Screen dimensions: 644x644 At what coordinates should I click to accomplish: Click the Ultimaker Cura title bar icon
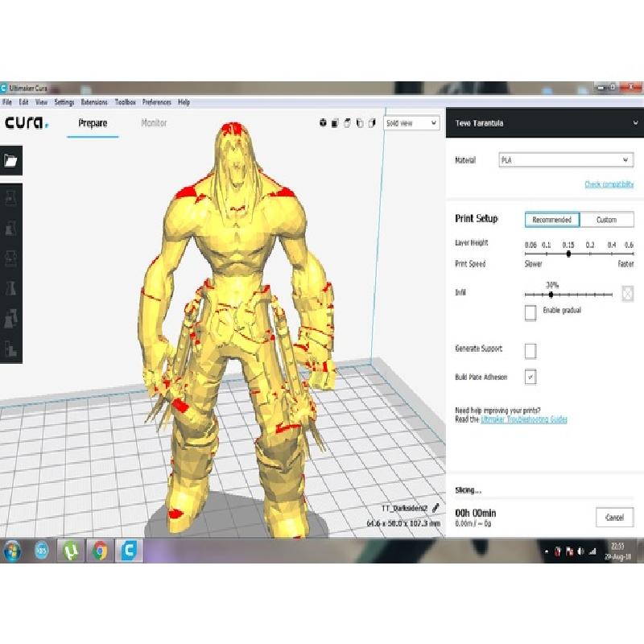(4, 88)
